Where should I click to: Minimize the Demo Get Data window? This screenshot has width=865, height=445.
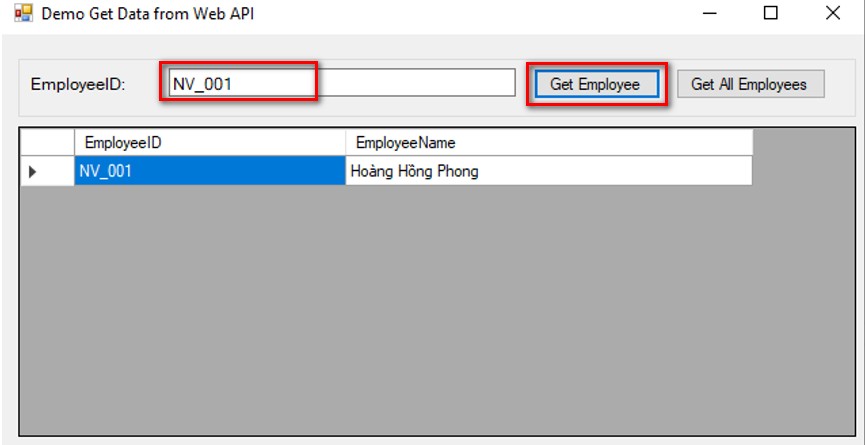pos(710,13)
